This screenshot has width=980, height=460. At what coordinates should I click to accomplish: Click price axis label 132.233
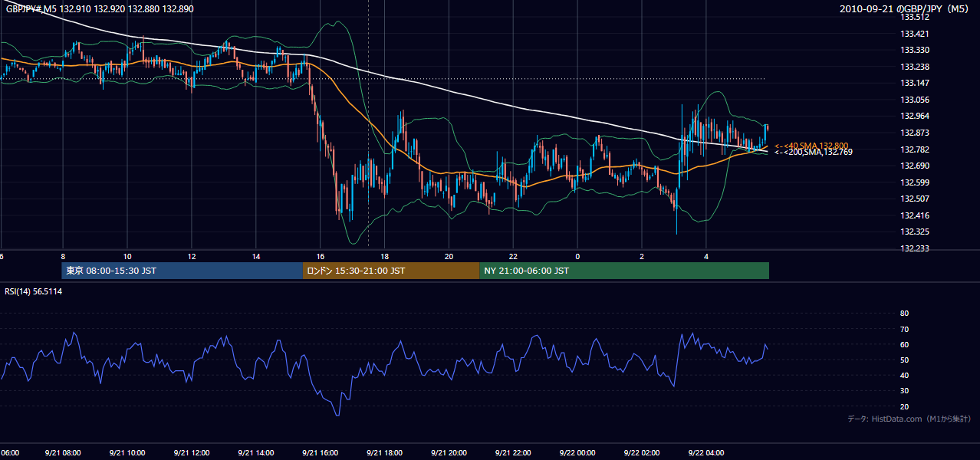[915, 248]
